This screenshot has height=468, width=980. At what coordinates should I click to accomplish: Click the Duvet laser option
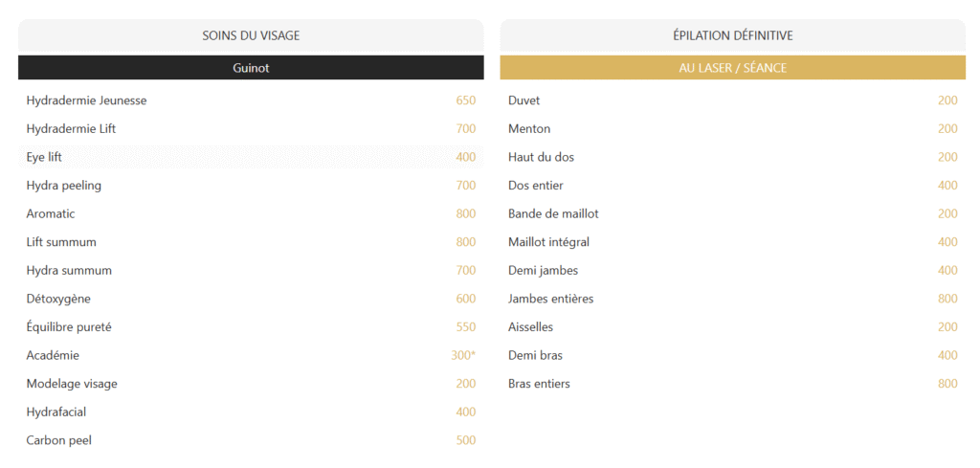tap(523, 100)
